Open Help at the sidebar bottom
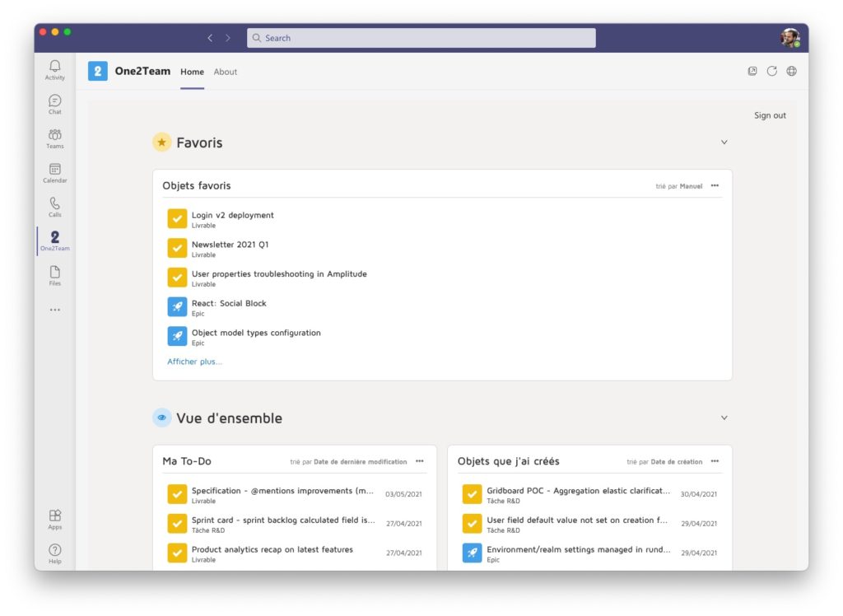843x616 pixels. (x=55, y=553)
